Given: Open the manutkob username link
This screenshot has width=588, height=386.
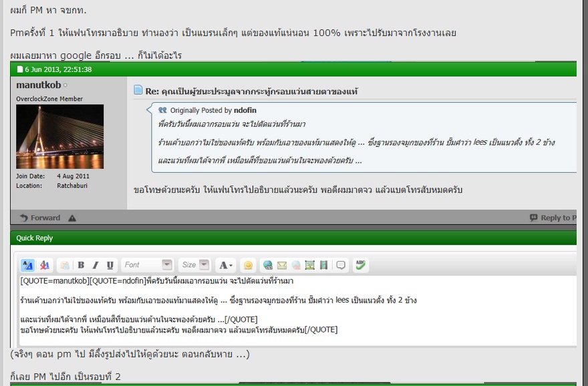Looking at the screenshot, I should click(39, 85).
